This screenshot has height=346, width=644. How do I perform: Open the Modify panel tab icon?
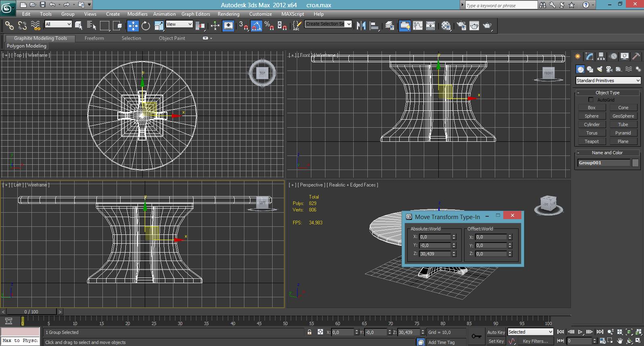pos(590,56)
